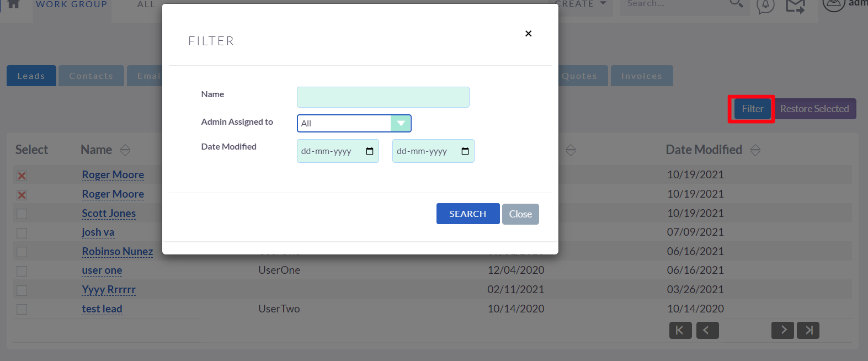The width and height of the screenshot is (868, 361).
Task: Click the 07/09/2021 Date Modified cell
Action: pyautogui.click(x=695, y=232)
